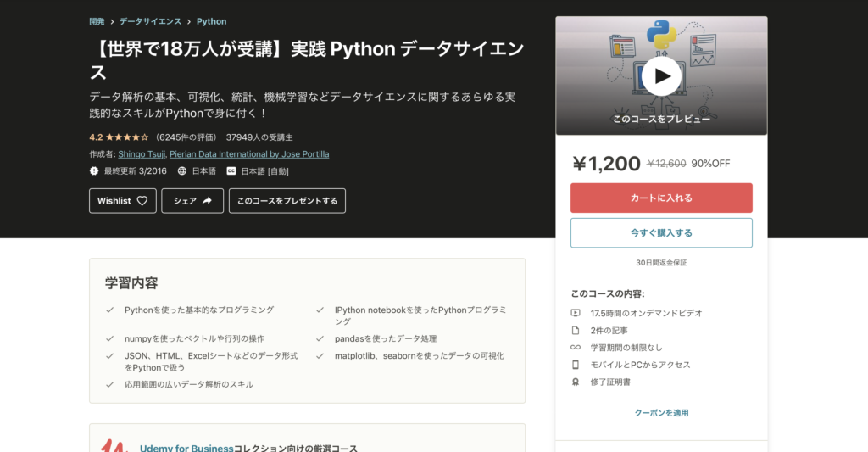
Task: Click the globe language icon
Action: (x=183, y=170)
